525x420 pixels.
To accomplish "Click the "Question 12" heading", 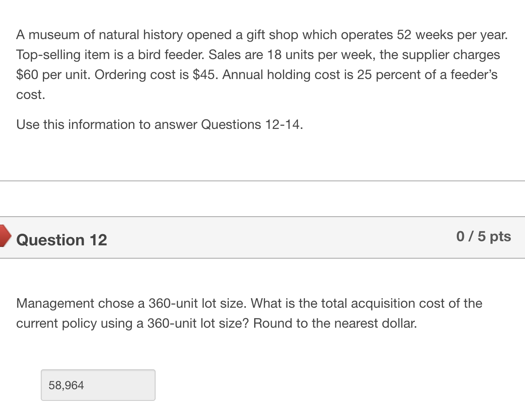I will point(62,240).
